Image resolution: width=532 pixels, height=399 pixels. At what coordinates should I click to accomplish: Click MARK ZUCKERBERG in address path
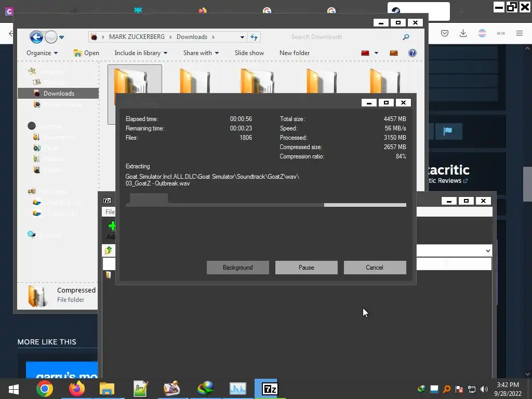coord(137,37)
